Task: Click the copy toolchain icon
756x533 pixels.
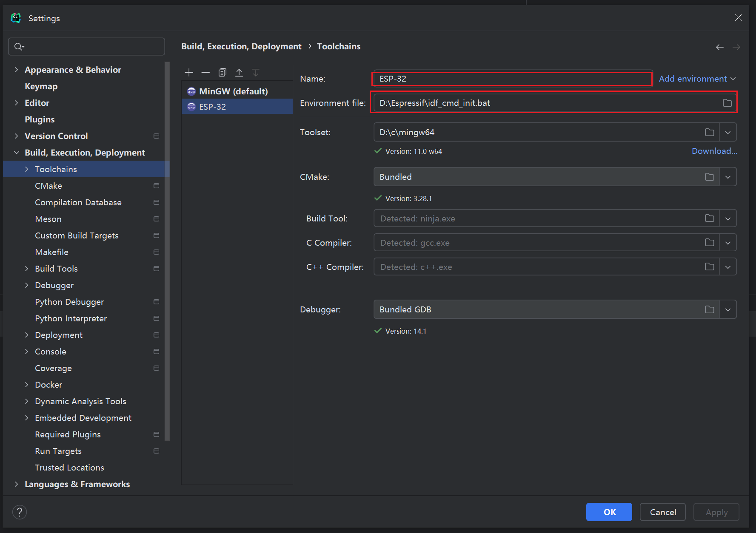Action: [222, 73]
